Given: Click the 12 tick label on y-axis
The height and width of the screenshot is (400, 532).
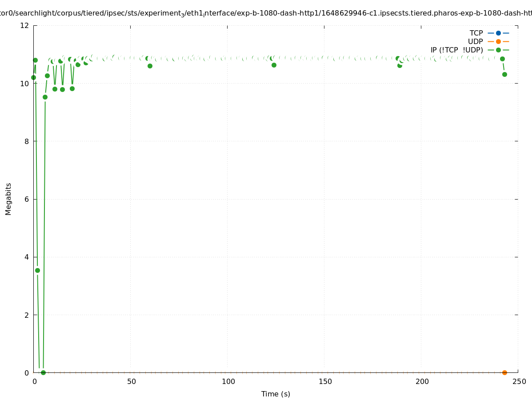Looking at the screenshot, I should (24, 25).
